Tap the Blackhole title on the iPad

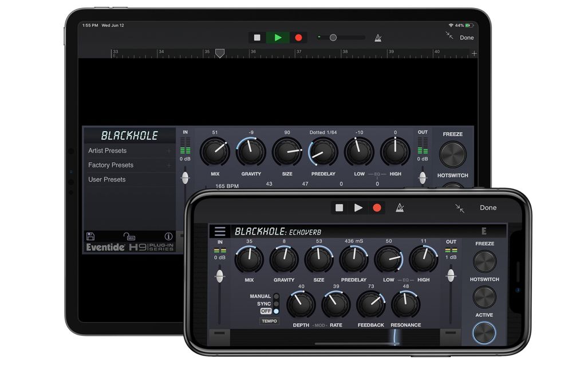[129, 135]
